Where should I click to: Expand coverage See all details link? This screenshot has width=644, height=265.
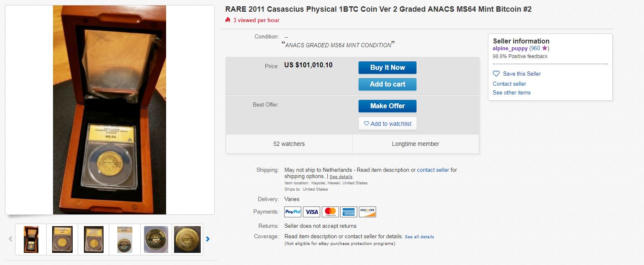click(x=419, y=237)
